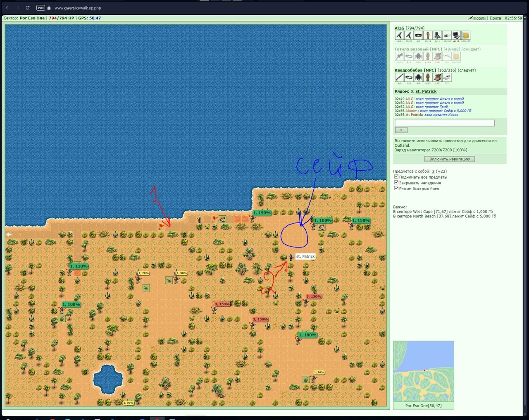The height and width of the screenshot is (420, 529).
Task: Click the enemy marker labeled 1, 110%
Action: (x=79, y=266)
